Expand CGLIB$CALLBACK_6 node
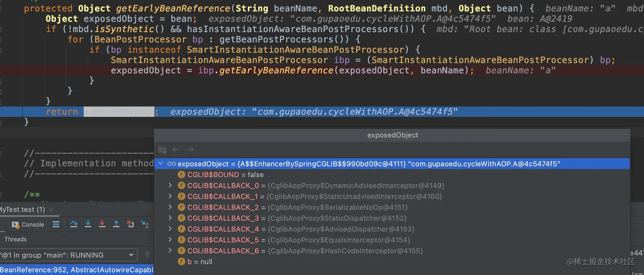 click(170, 250)
